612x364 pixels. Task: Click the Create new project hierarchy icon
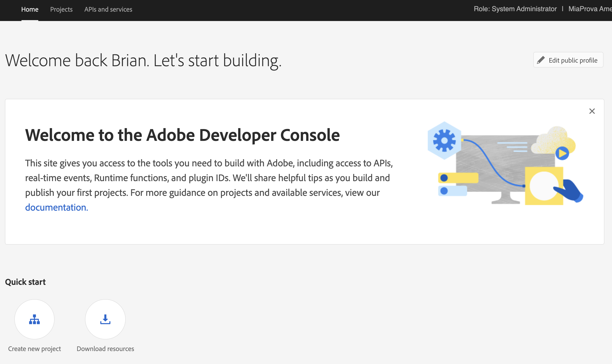click(x=34, y=319)
